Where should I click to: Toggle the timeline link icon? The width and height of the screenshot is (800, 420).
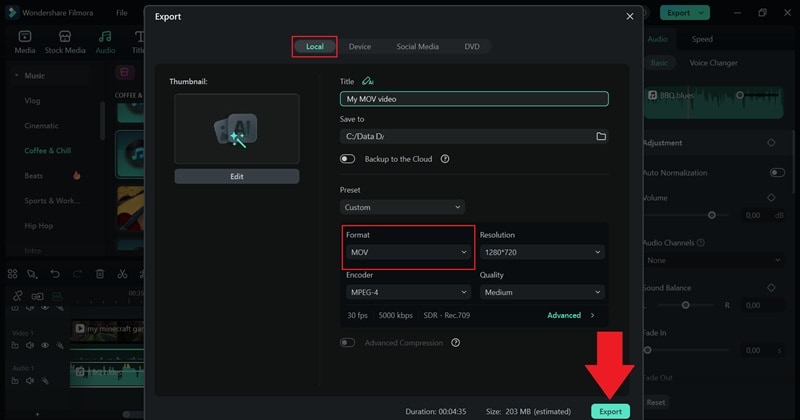point(18,296)
